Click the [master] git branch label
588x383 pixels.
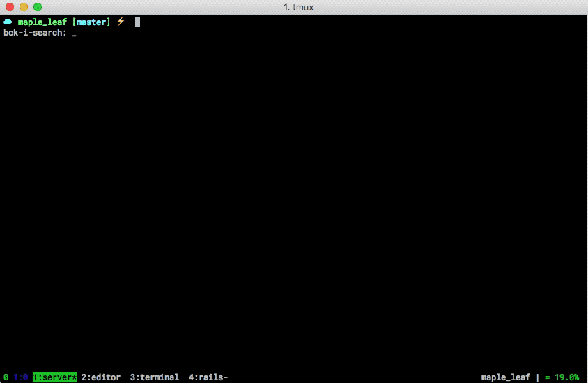(91, 22)
